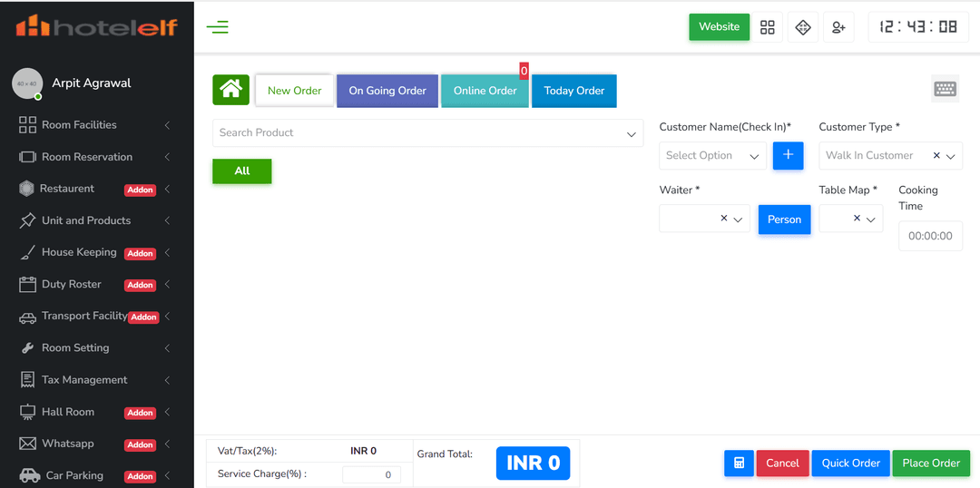Click the green home icon button
This screenshot has width=980, height=488.
pos(230,90)
